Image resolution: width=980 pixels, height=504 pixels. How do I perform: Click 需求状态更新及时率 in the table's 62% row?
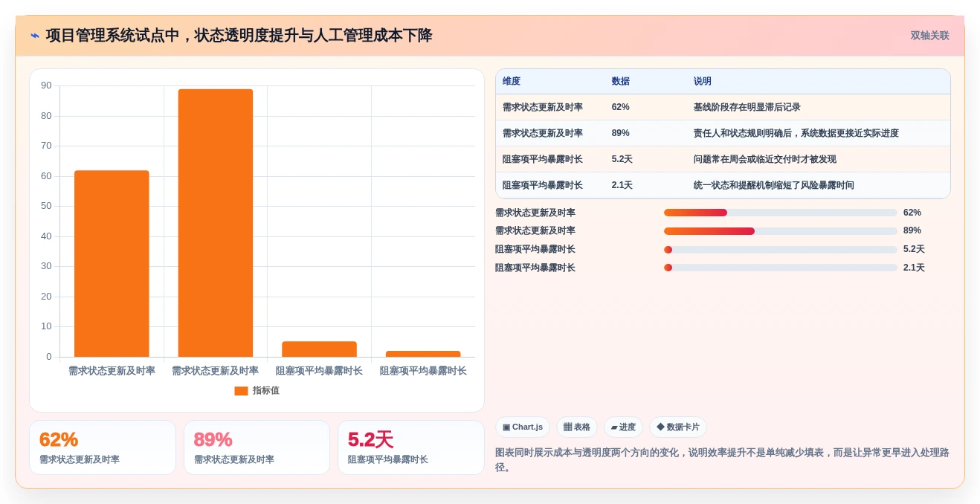[543, 107]
